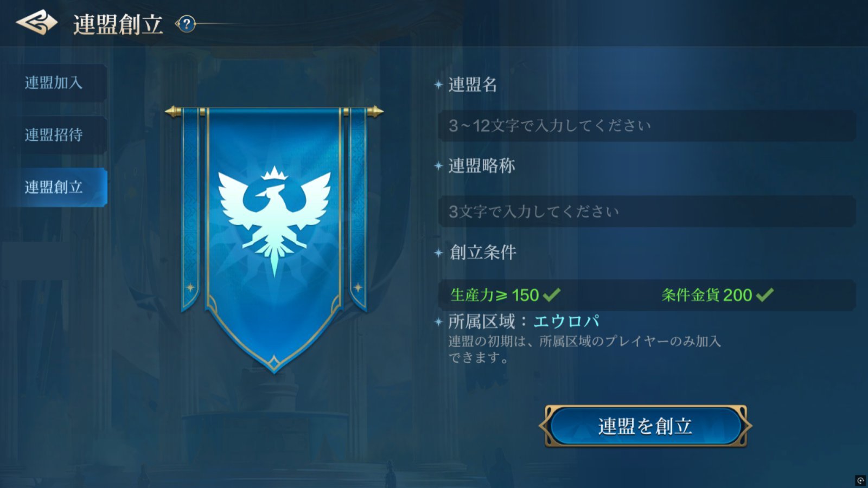Click the blue alliance banner flag

coord(275,239)
